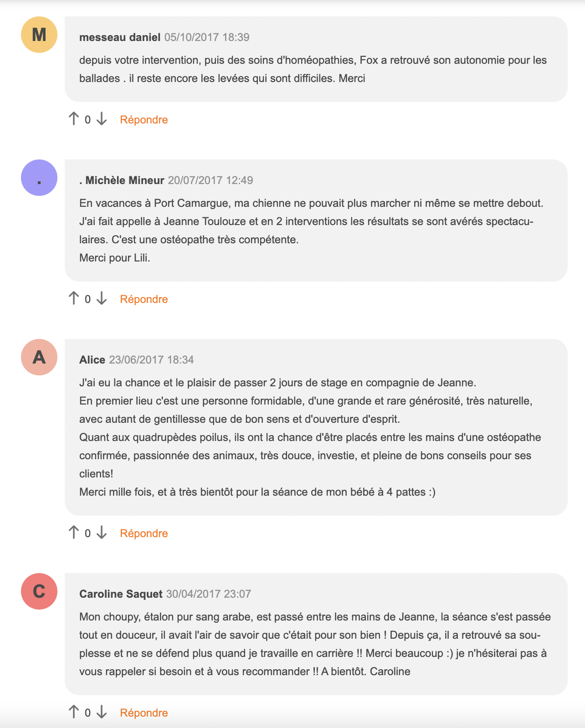Downvote Caroline Saquet's comment
Viewport: 585px width, 728px height.
[102, 712]
